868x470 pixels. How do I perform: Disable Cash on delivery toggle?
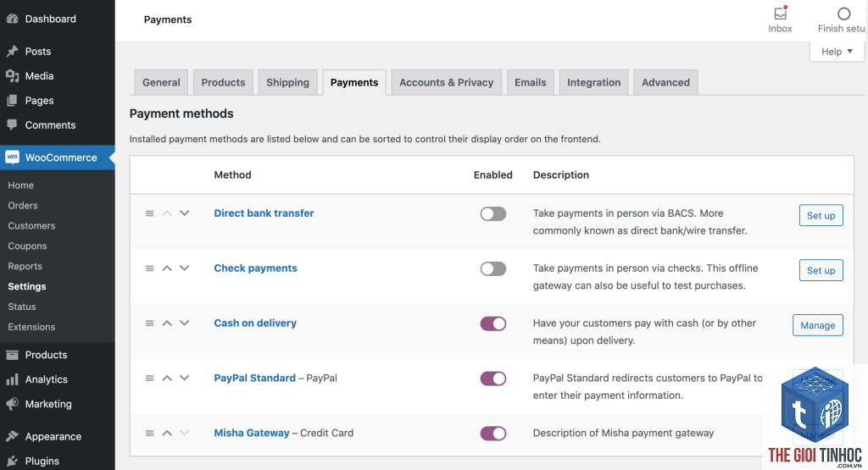pos(493,323)
